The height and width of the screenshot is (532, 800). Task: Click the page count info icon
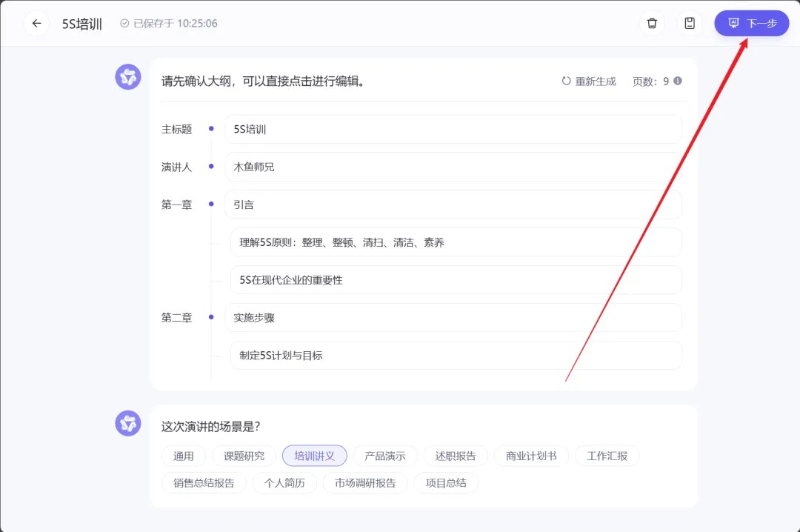(677, 81)
